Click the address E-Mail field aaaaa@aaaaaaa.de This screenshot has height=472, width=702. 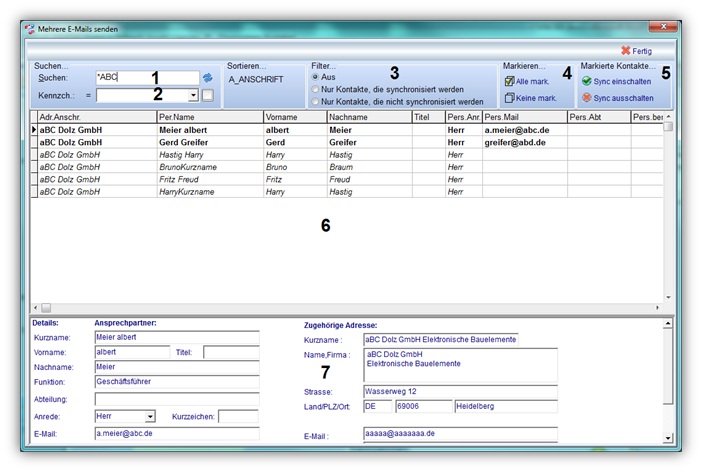tap(460, 433)
